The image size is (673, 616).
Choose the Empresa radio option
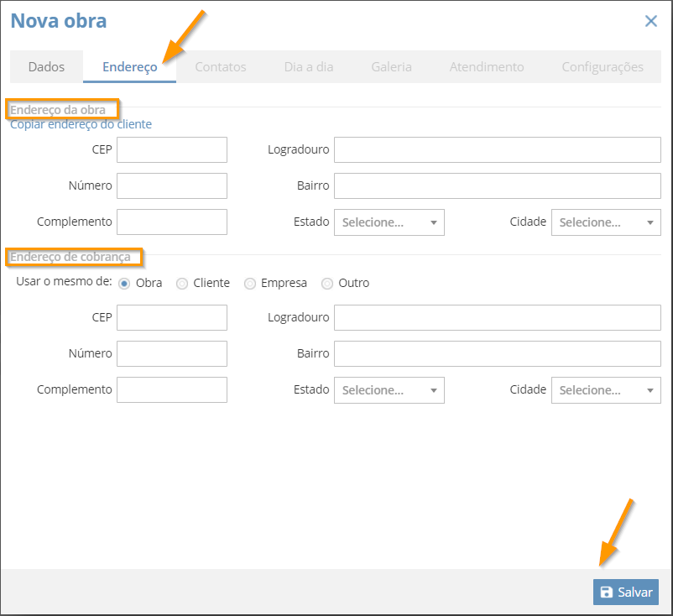point(250,284)
